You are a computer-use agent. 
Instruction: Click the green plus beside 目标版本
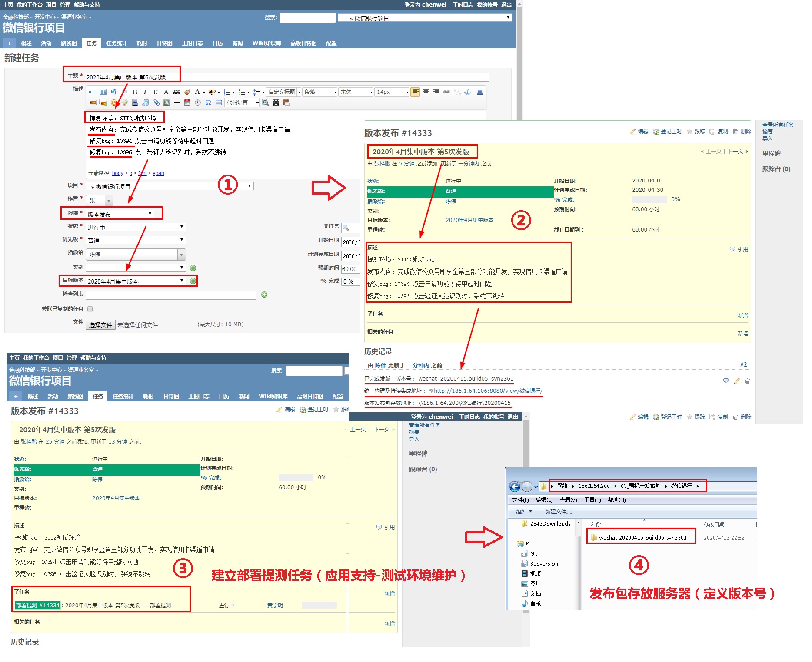coord(193,281)
